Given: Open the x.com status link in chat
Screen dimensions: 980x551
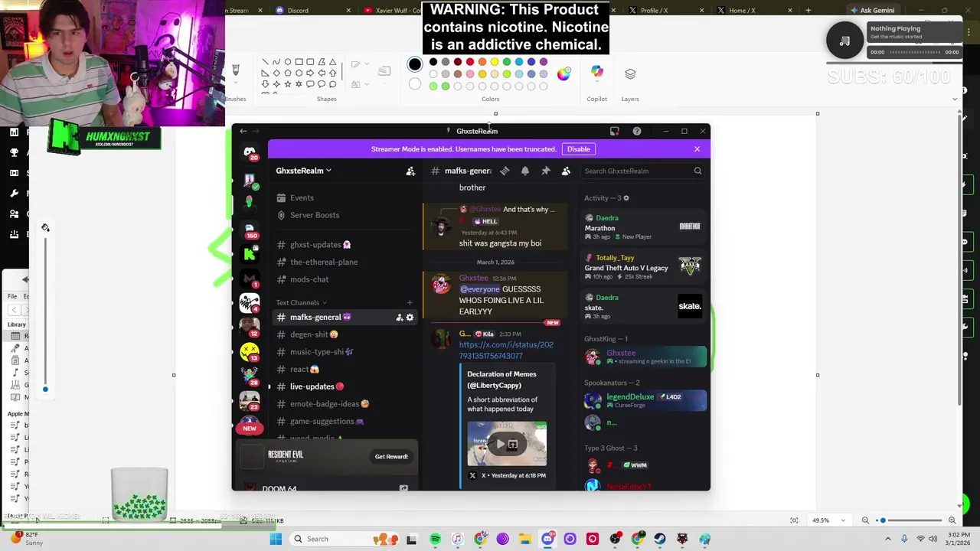Looking at the screenshot, I should coord(506,350).
